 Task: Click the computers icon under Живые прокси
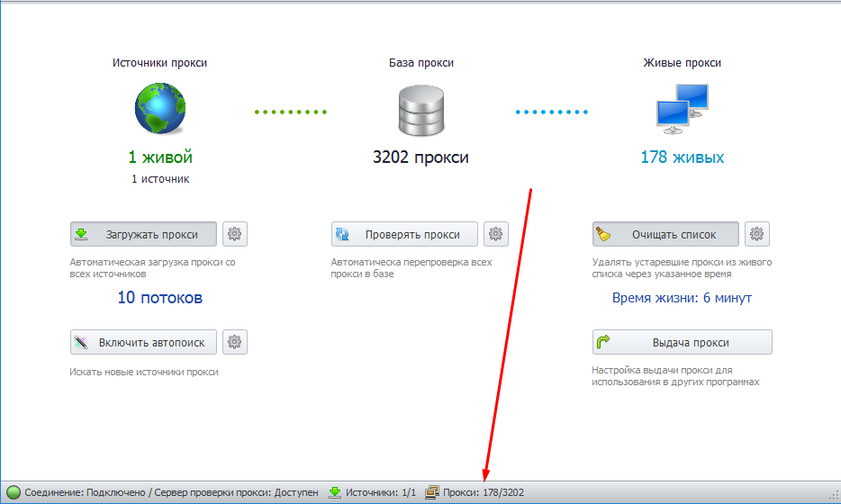coord(683,109)
